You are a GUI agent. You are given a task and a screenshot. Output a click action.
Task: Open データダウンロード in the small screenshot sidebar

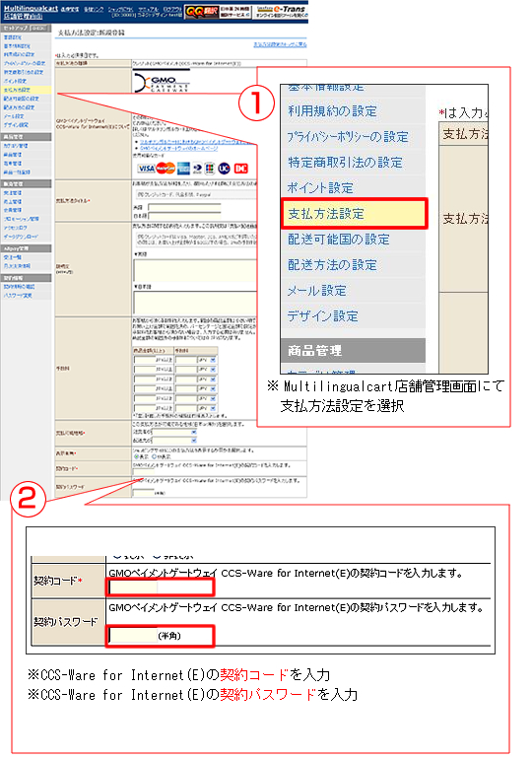21,237
